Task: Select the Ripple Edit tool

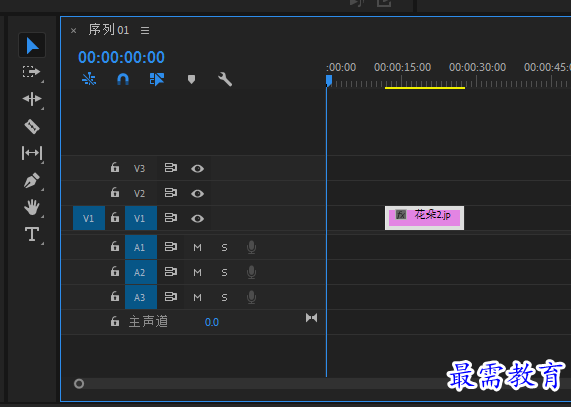Action: pyautogui.click(x=32, y=99)
